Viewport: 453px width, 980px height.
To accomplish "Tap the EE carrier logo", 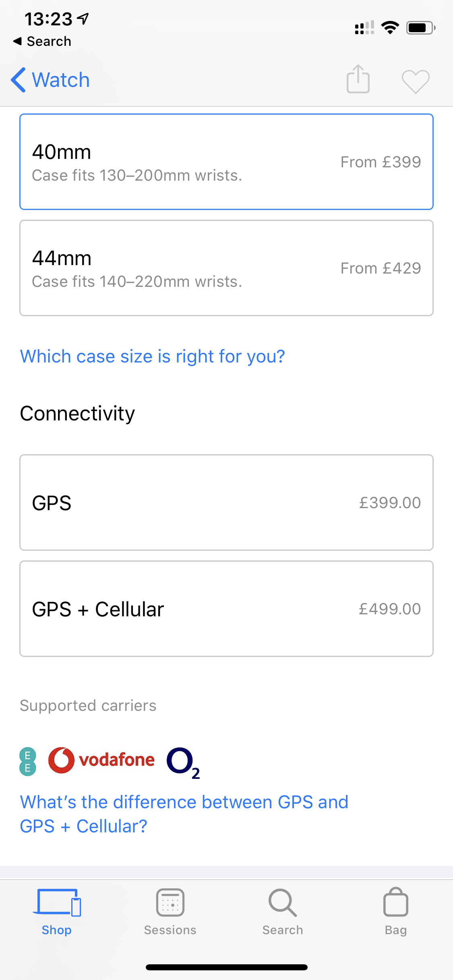I will pyautogui.click(x=28, y=761).
